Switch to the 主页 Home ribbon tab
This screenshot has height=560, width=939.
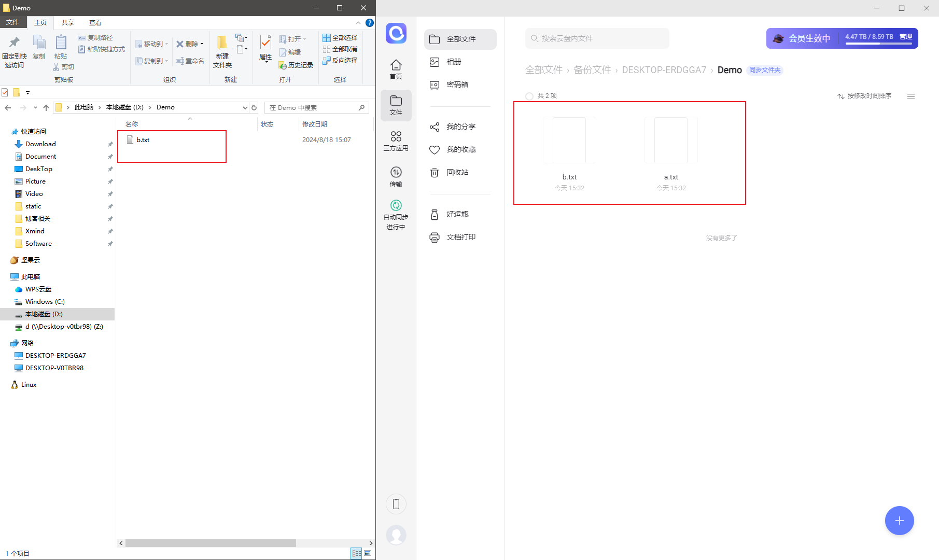pyautogui.click(x=40, y=23)
